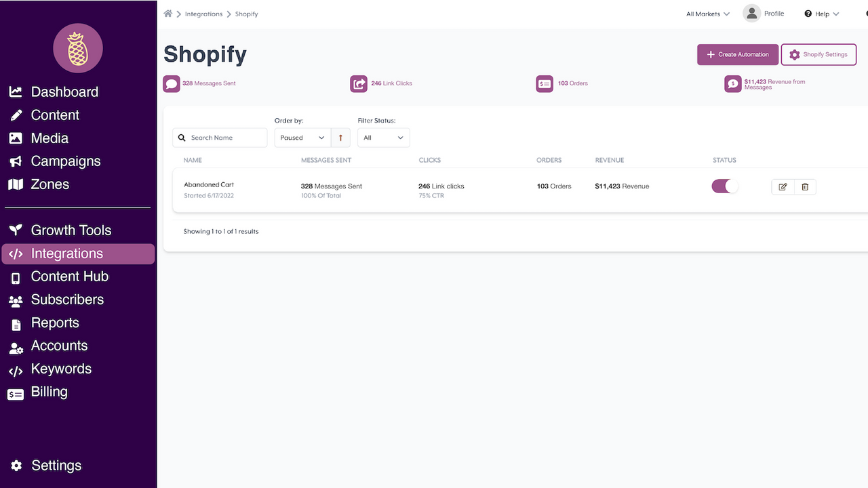
Task: Open the Order by dropdown
Action: [x=301, y=137]
